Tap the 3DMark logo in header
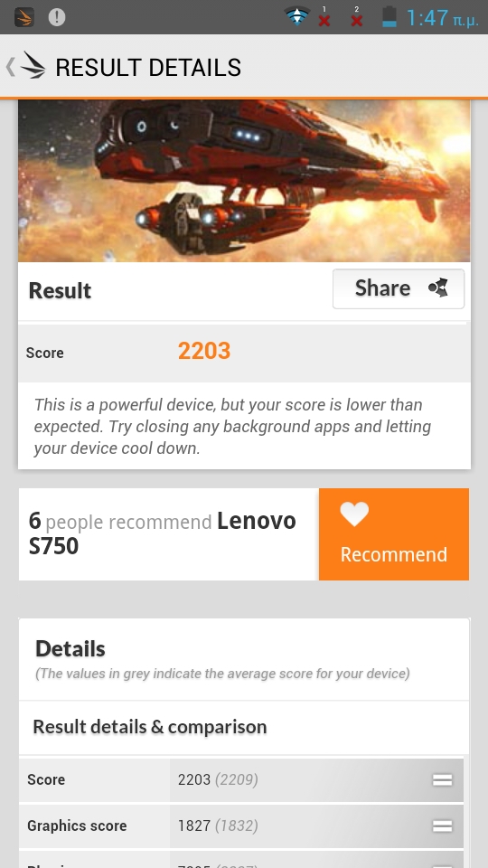This screenshot has width=488, height=868. click(x=33, y=66)
